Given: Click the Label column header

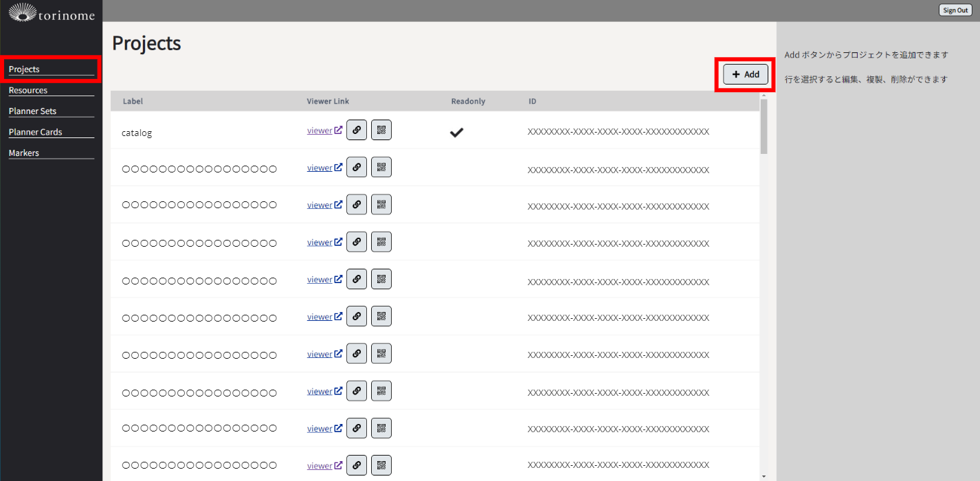Looking at the screenshot, I should 133,101.
